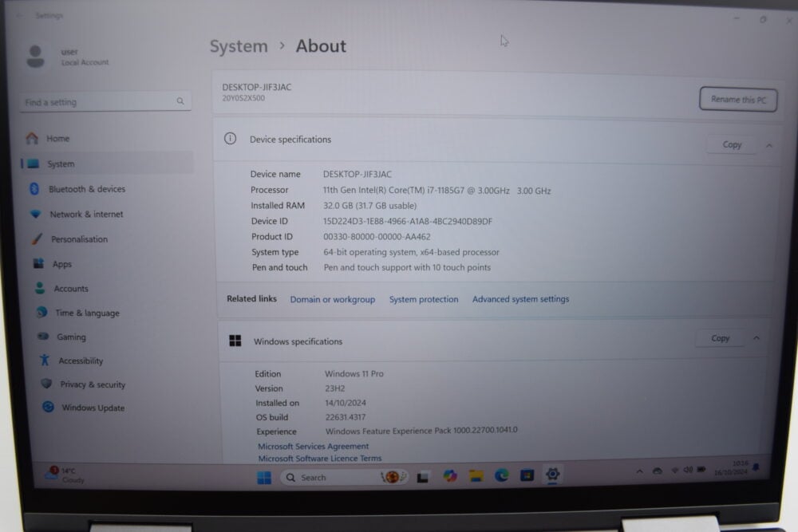Image resolution: width=798 pixels, height=532 pixels.
Task: Click the taskbar Search box
Action: pos(344,478)
